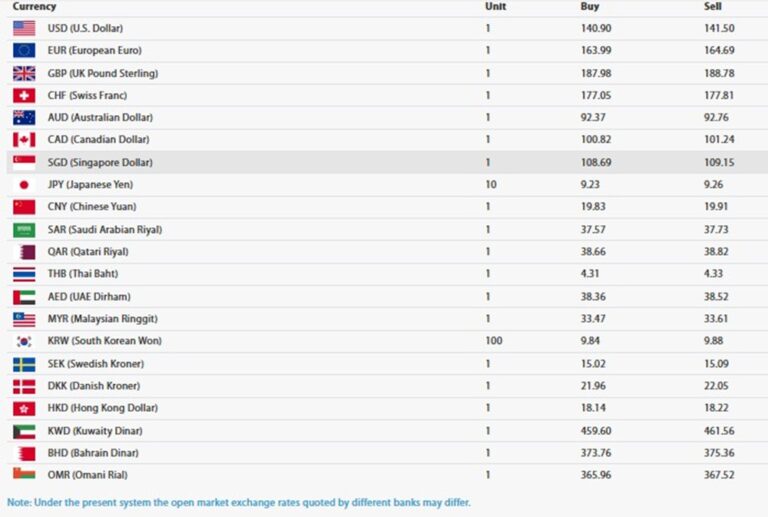This screenshot has height=517, width=768.
Task: Click the Unit column header
Action: pyautogui.click(x=495, y=7)
